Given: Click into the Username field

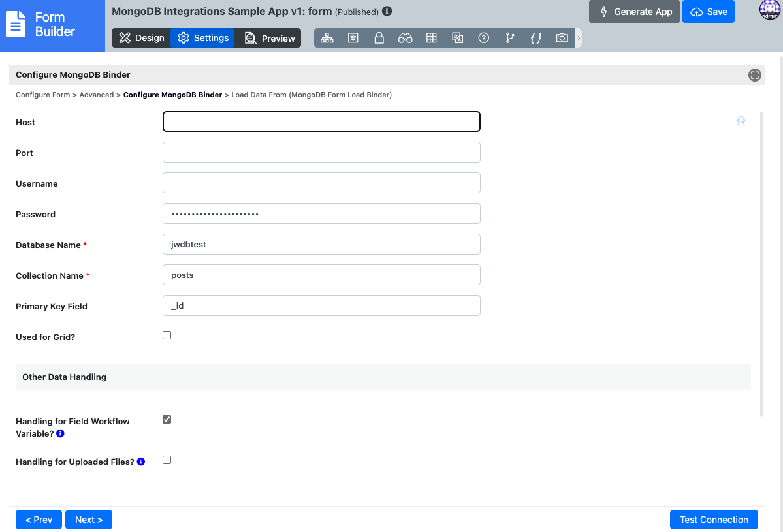Looking at the screenshot, I should (321, 183).
